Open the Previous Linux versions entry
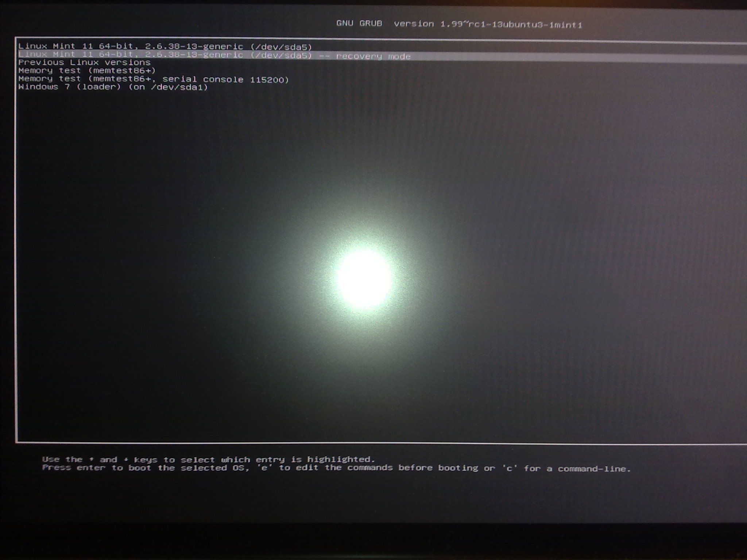 click(84, 63)
